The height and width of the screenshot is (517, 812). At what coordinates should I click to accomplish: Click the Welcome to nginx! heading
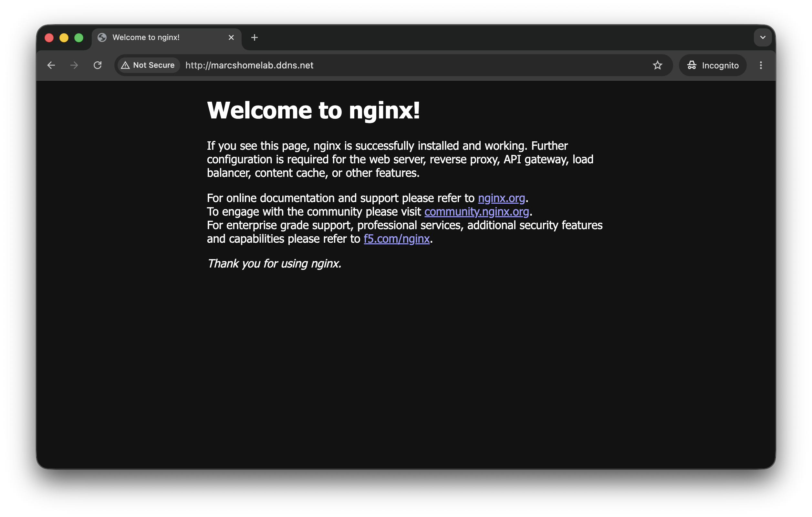coord(314,111)
